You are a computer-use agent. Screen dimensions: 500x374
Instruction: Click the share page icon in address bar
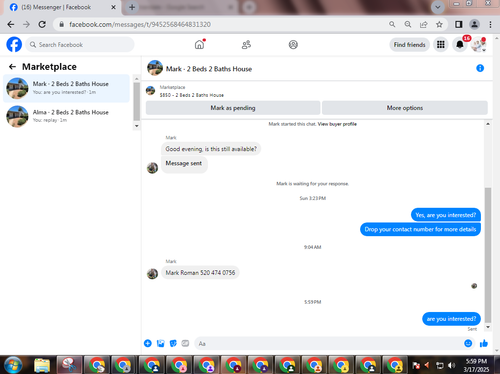click(424, 24)
